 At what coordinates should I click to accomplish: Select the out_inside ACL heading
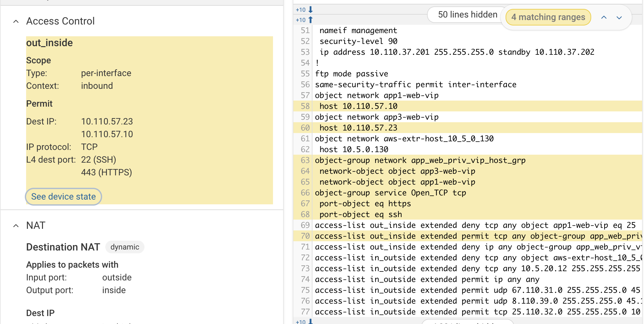coord(50,43)
